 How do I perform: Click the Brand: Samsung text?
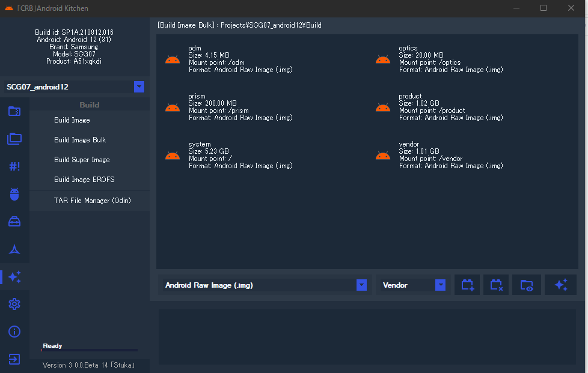(x=74, y=47)
